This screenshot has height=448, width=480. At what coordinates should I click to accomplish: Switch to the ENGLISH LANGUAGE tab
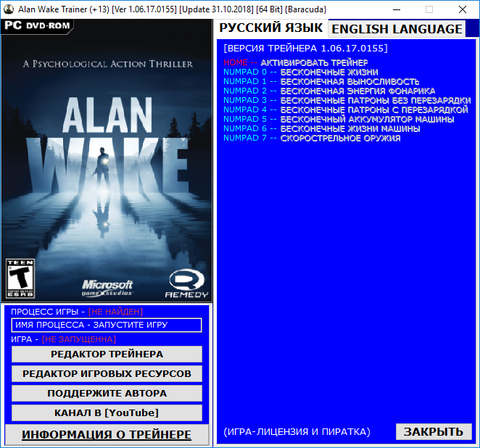[x=397, y=29]
